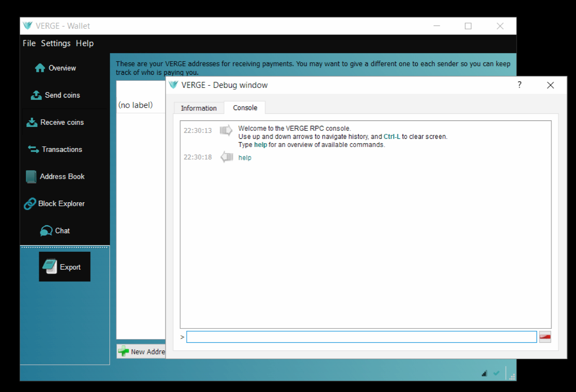This screenshot has height=392, width=576.
Task: Click the 22:30:18 timestamp in console
Action: pos(198,157)
